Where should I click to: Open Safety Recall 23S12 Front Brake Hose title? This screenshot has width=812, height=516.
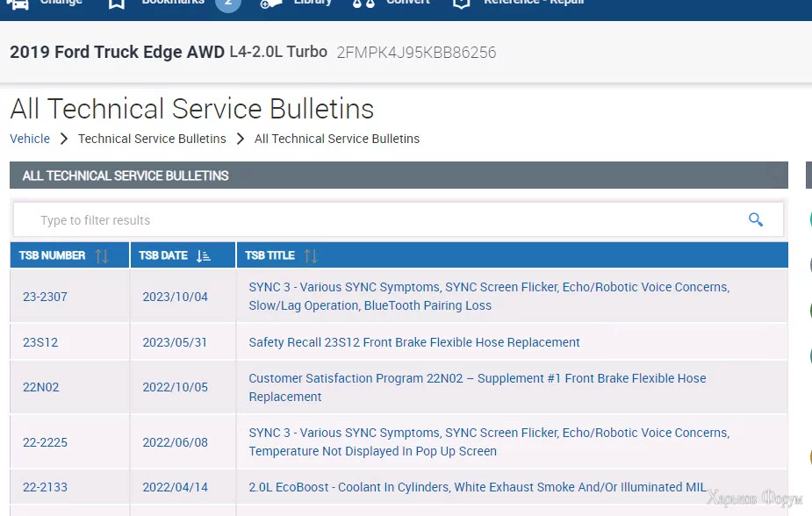414,342
